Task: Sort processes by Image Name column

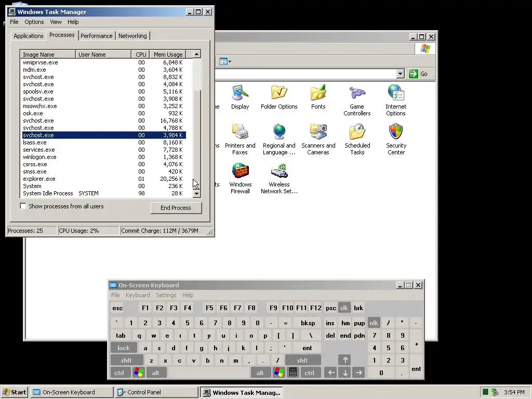Action: tap(48, 54)
